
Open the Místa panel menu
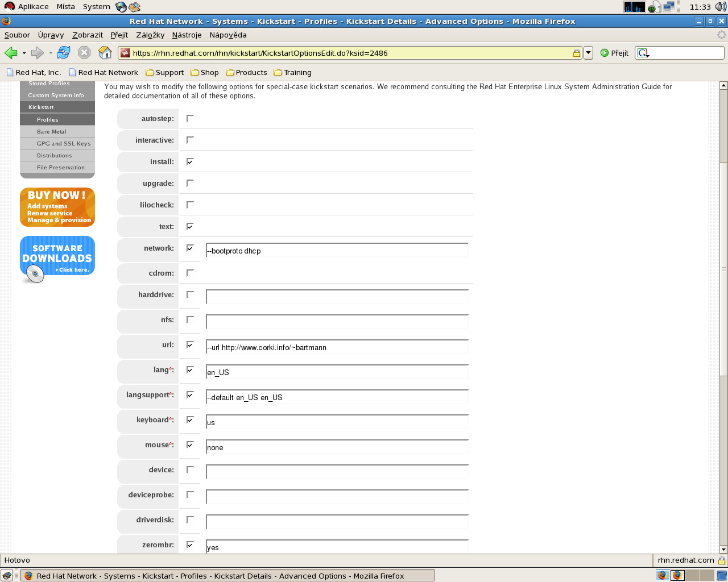(x=65, y=7)
